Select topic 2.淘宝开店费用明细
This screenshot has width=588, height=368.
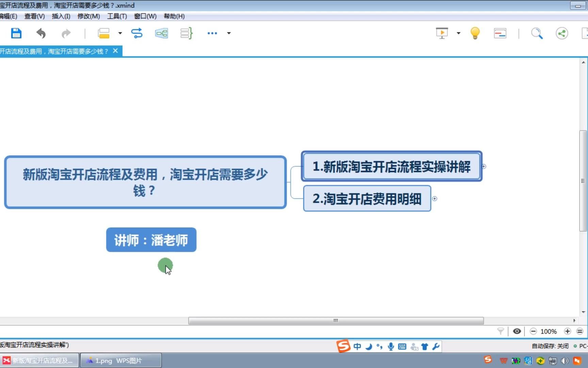coord(367,198)
